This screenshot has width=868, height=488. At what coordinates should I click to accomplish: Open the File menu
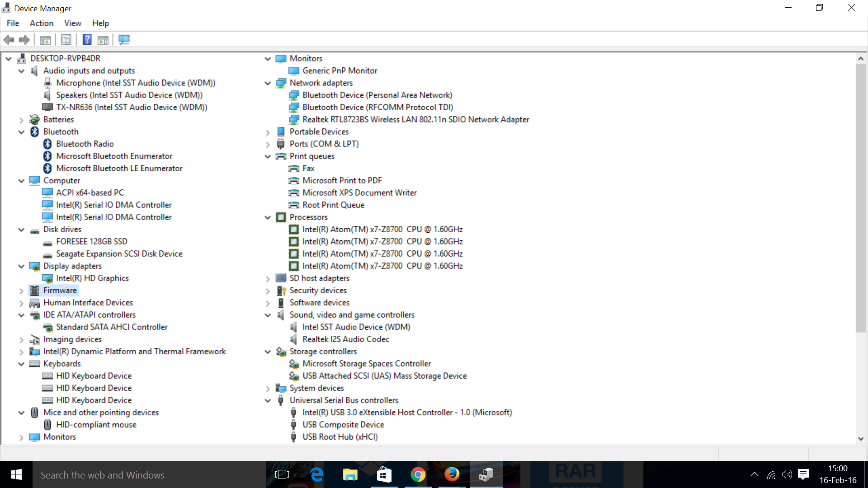click(x=13, y=23)
